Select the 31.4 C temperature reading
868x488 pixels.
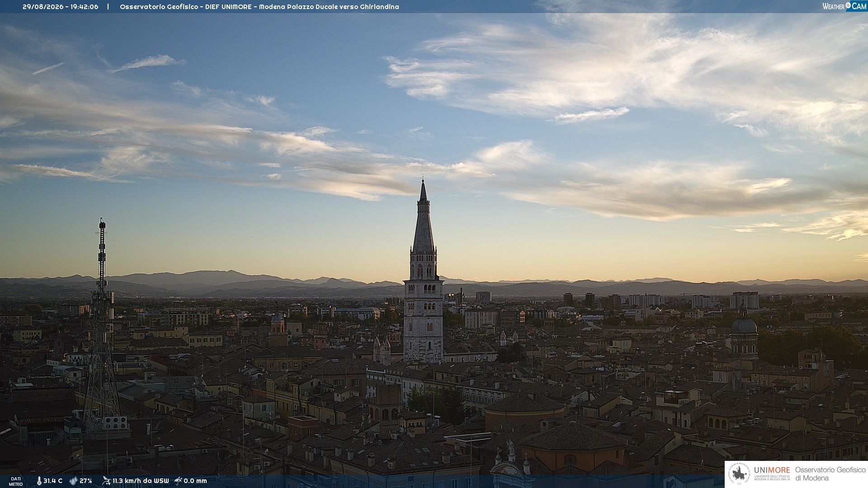tap(53, 481)
